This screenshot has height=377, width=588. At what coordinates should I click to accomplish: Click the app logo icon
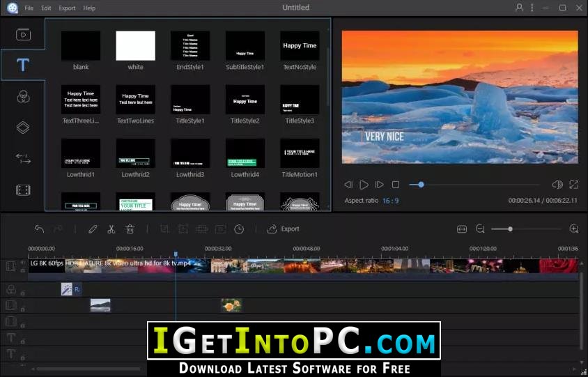click(x=13, y=8)
